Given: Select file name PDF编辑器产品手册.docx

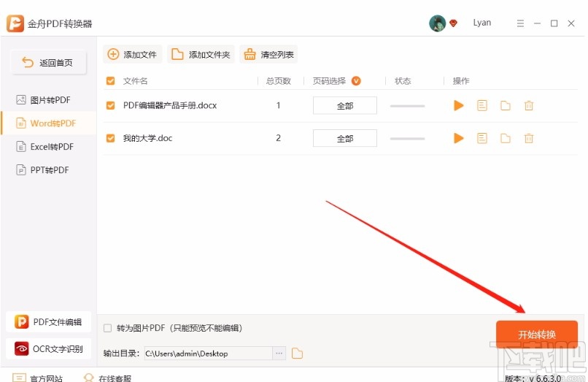Looking at the screenshot, I should (170, 106).
